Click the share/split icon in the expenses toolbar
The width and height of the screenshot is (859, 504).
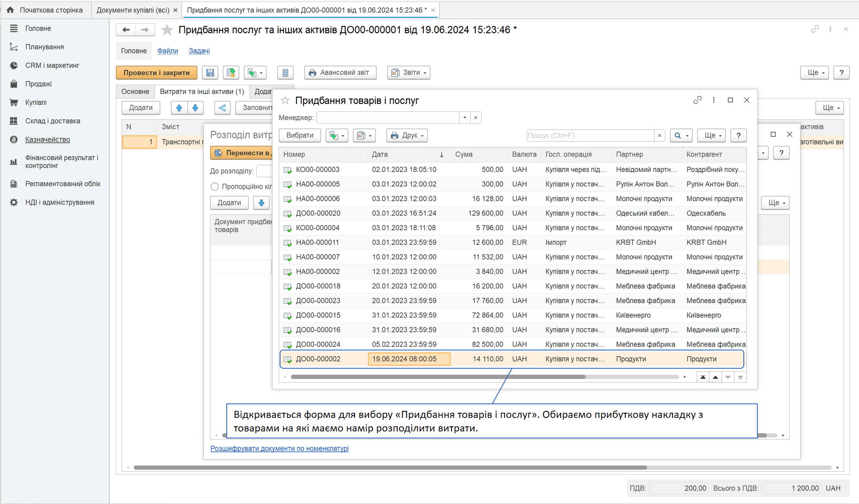coord(222,108)
